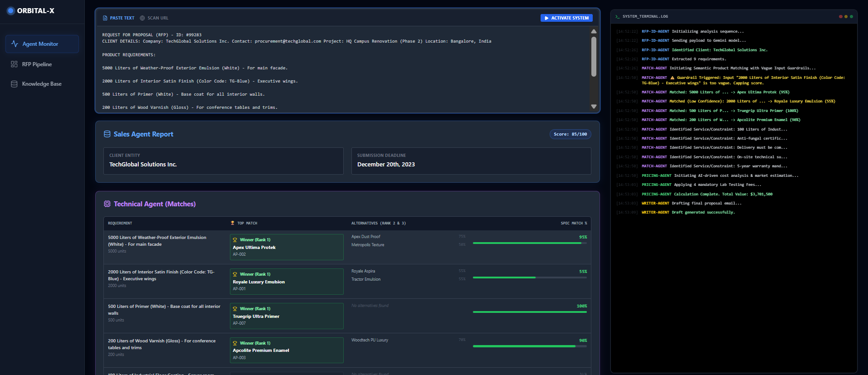Click the 500 Liters of Primer requirement
The height and width of the screenshot is (375, 868).
pos(164,310)
